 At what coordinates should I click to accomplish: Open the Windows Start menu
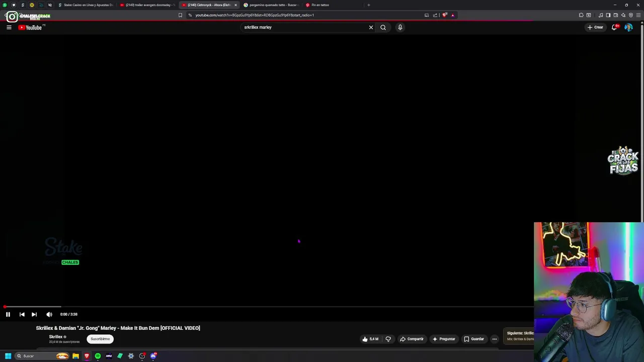click(x=8, y=356)
